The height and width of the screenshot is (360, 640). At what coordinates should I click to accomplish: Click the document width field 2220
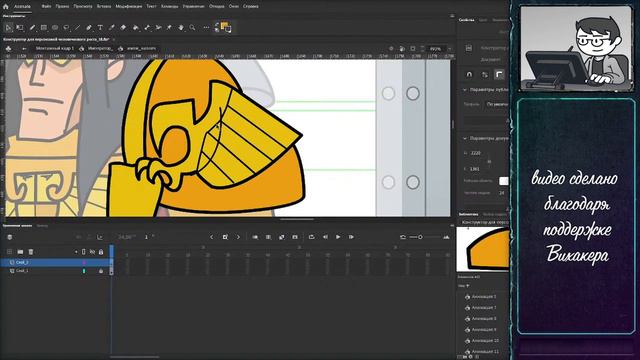point(476,153)
